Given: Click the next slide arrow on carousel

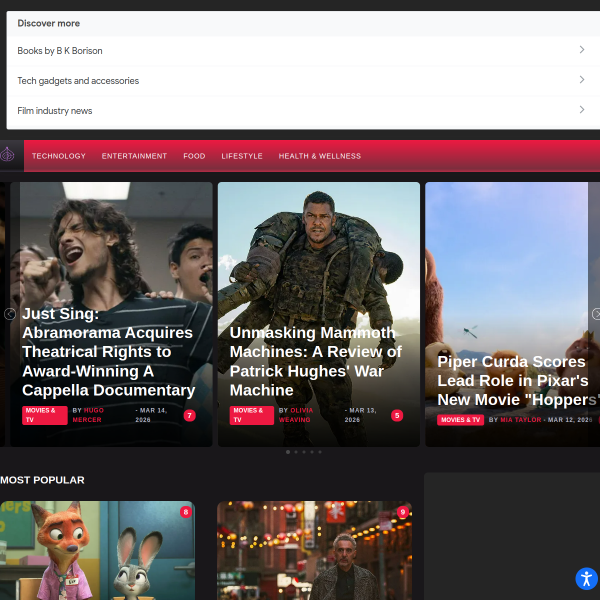Looking at the screenshot, I should [x=596, y=314].
